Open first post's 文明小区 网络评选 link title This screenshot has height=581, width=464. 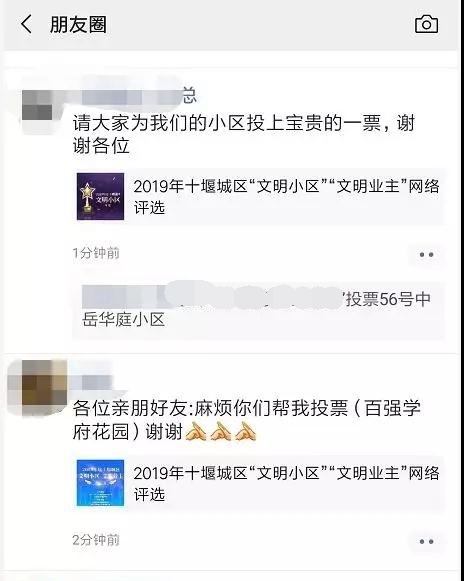click(286, 196)
